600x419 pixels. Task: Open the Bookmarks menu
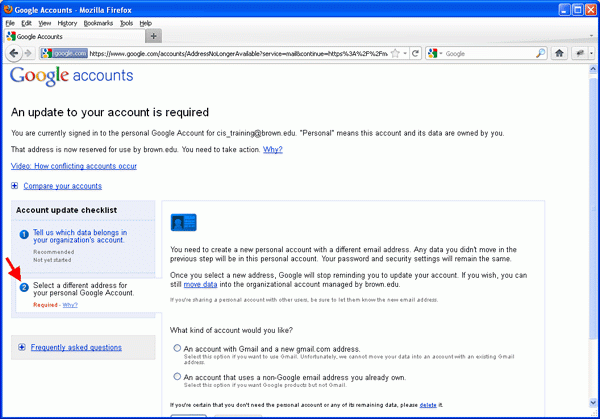(98, 23)
